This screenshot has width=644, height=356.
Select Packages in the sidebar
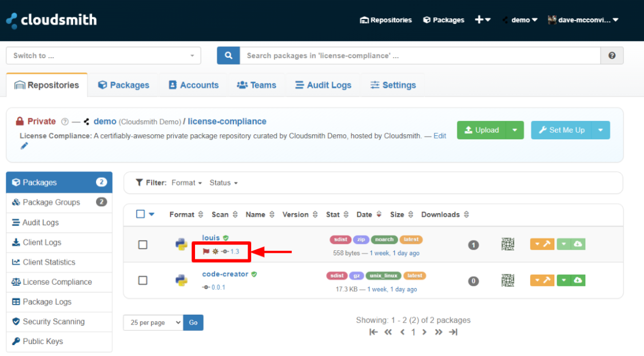(59, 182)
